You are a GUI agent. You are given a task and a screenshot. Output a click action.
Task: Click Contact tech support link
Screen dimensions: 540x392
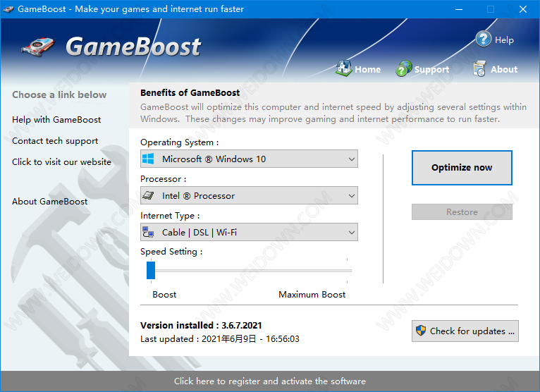(x=55, y=141)
